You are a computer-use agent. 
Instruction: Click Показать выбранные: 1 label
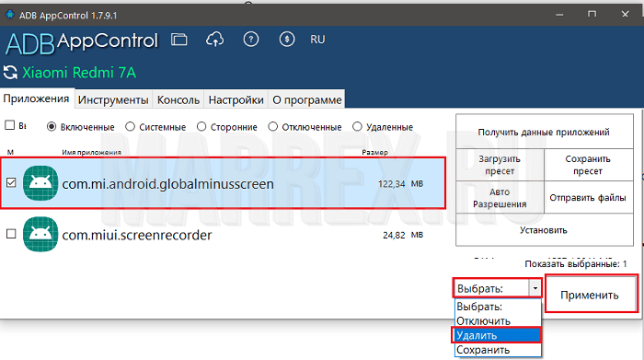pos(576,264)
